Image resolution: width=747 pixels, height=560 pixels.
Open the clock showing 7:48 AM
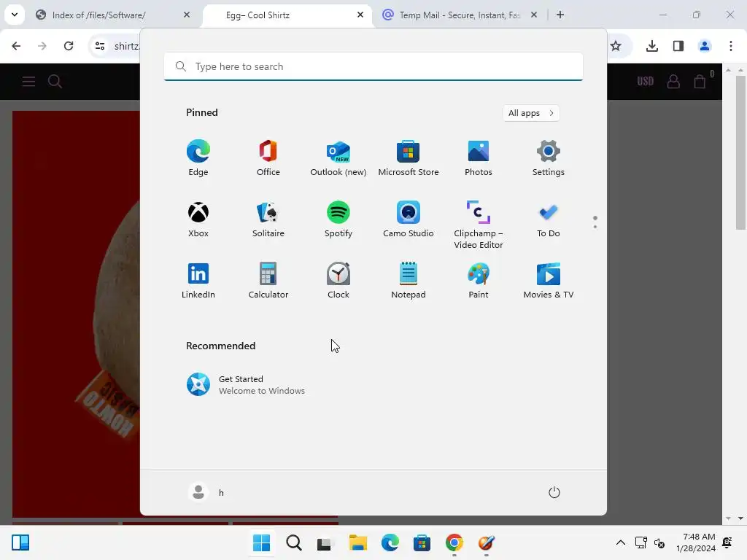point(696,542)
